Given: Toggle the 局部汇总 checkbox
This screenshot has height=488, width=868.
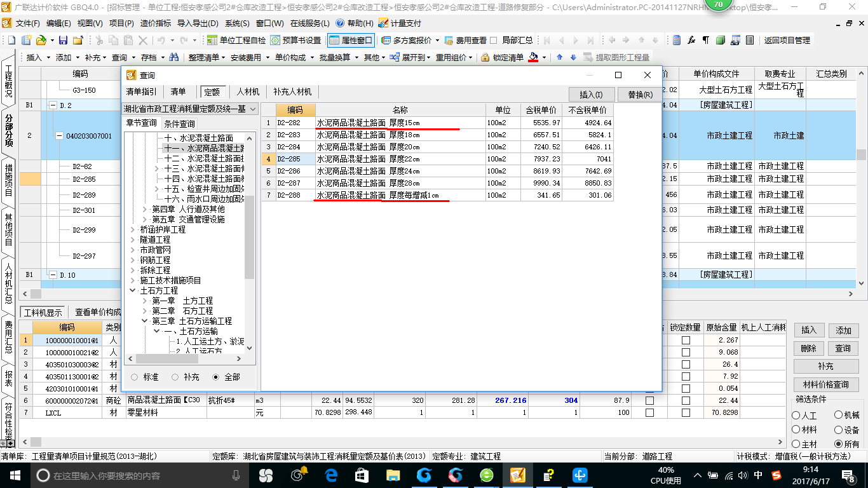Looking at the screenshot, I should [x=493, y=40].
